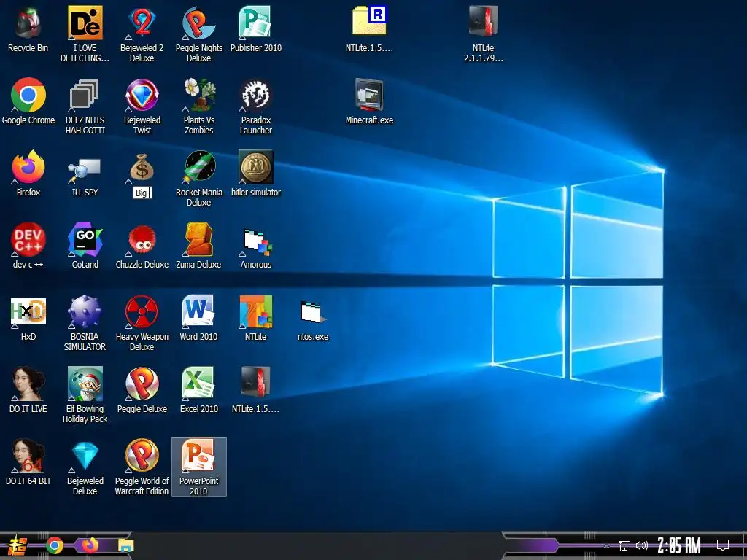Click Chrome in the taskbar

(55, 545)
